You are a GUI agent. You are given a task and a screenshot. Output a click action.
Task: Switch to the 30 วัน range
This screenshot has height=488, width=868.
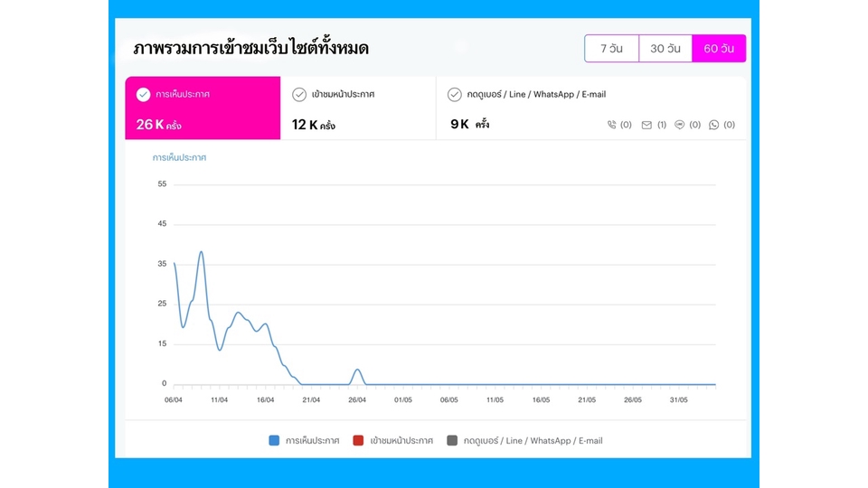click(665, 49)
